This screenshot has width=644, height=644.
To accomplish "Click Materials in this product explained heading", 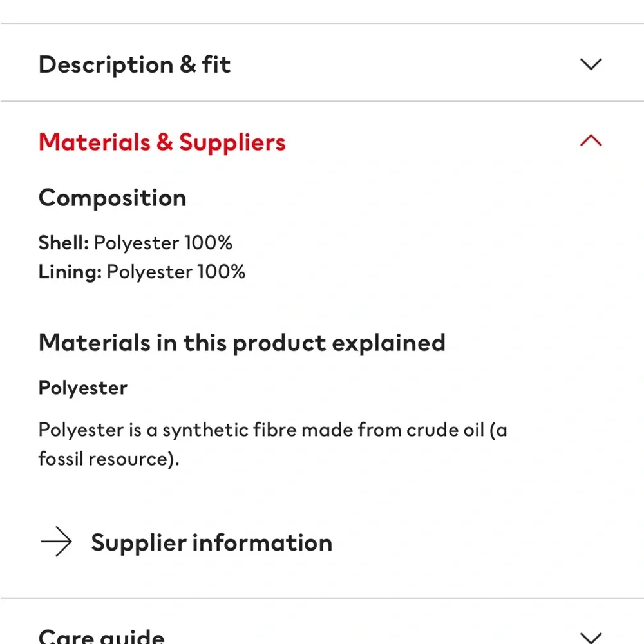I will (241, 343).
